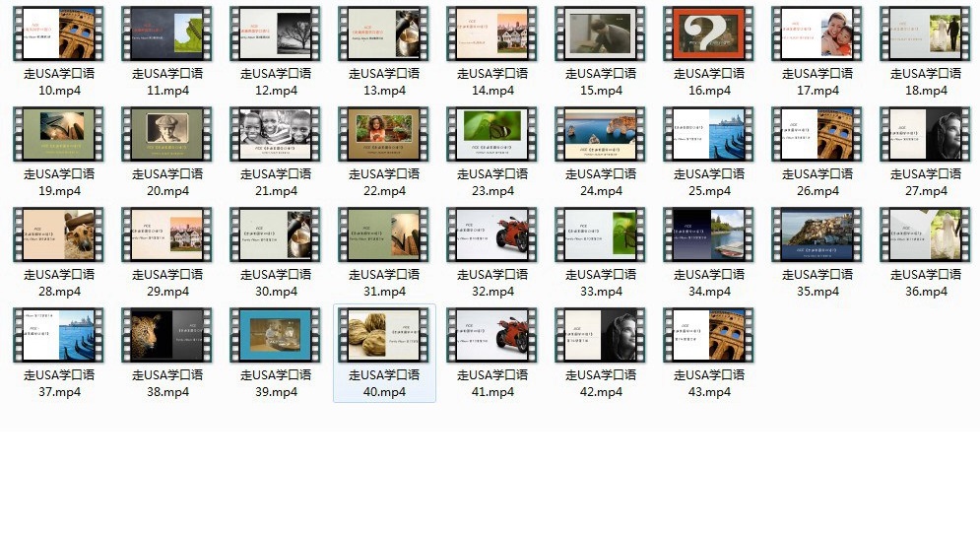Viewport: 980px width, 533px height.
Task: Select highlighted file 走USA学口语 40.mp4
Action: pyautogui.click(x=384, y=335)
